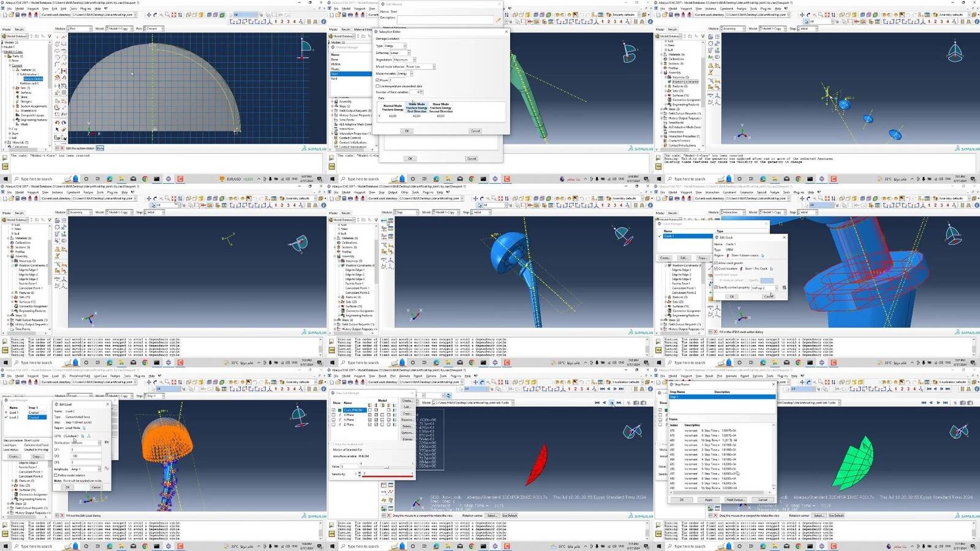
Task: Apply custom view 1 in Suboption Editor frame toolbar
Action: tap(603, 21)
